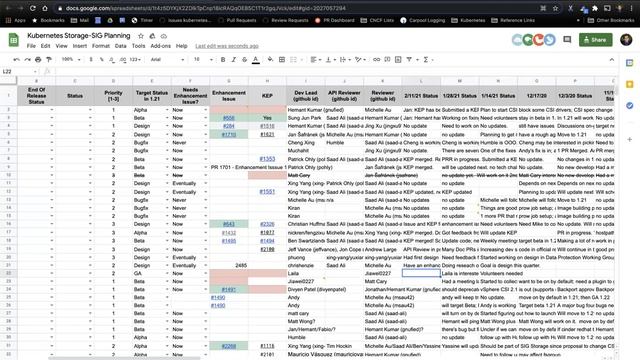Viewport: 640px width, 360px height.
Task: Open the #1621 KEP link
Action: click(x=267, y=134)
